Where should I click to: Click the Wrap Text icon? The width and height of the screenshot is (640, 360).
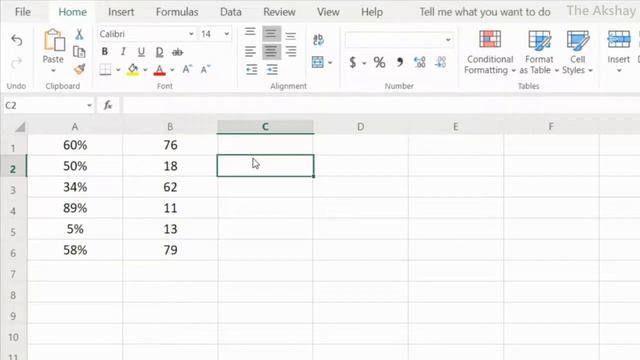click(318, 40)
